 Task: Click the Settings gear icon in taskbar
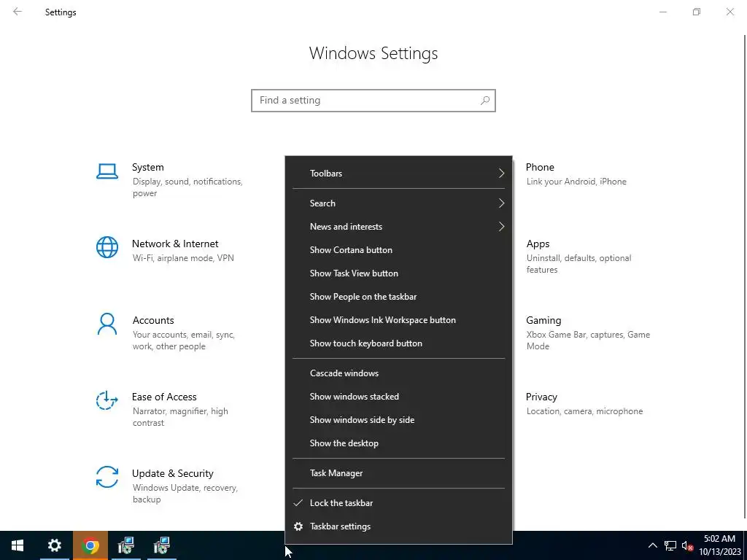[54, 545]
